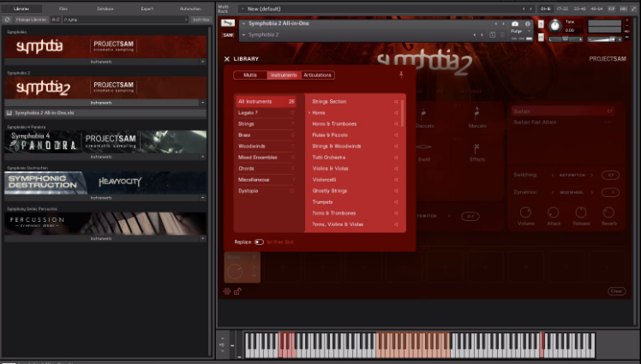Preview Tutti Orchestra speaker icon
641x364 pixels.
coord(396,158)
